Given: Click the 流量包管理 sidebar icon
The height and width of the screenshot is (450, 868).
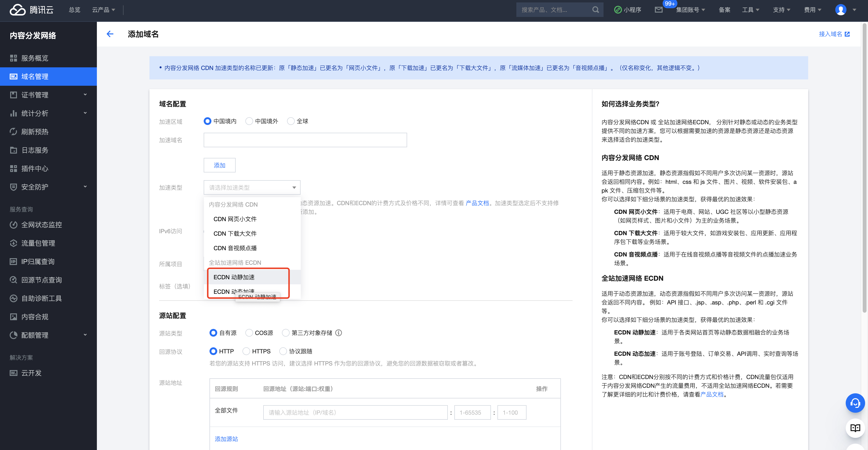Looking at the screenshot, I should pyautogui.click(x=14, y=243).
